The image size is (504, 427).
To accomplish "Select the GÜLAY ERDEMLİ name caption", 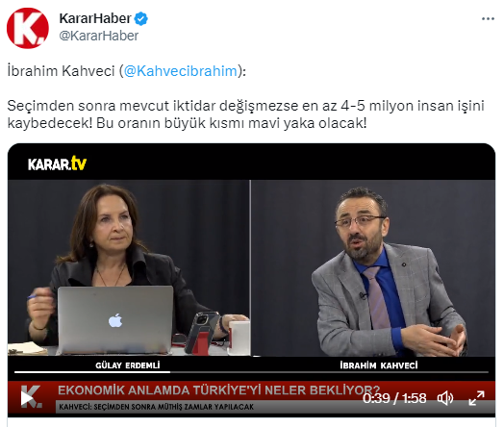I will pyautogui.click(x=128, y=365).
